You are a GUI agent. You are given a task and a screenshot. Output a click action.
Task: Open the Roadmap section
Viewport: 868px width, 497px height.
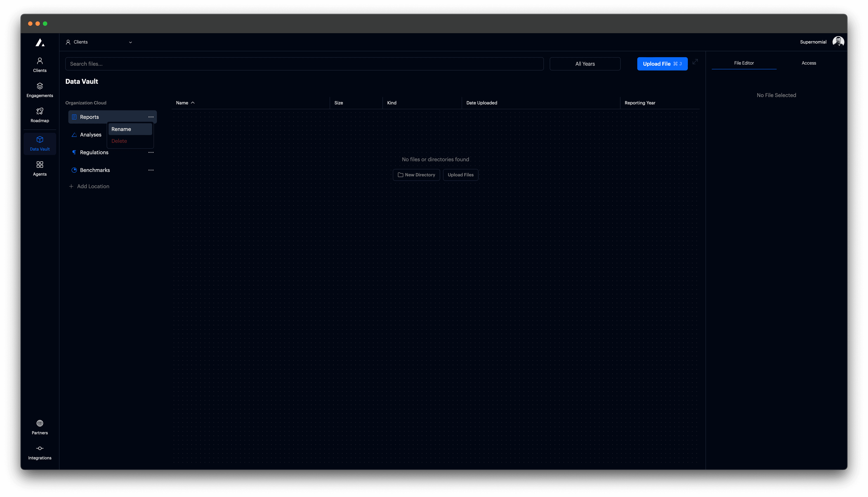click(x=40, y=115)
